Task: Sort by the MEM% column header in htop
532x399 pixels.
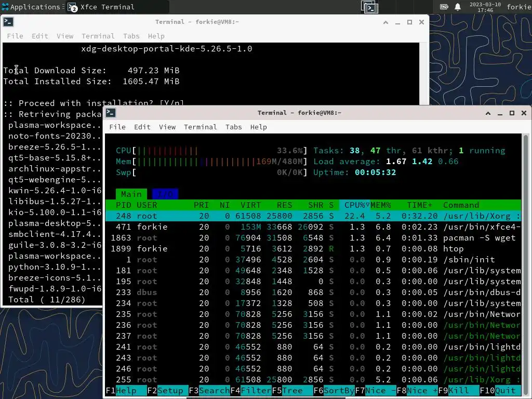Action: [x=381, y=205]
